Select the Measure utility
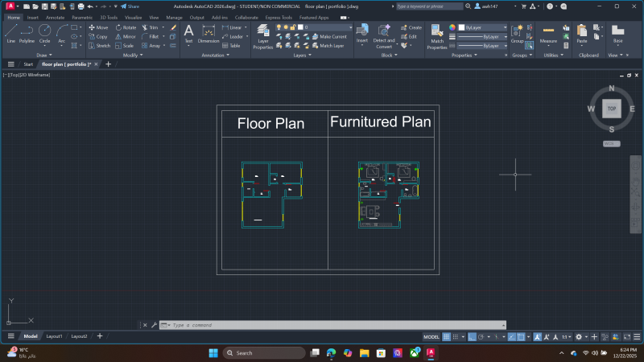644x362 pixels. point(548,33)
